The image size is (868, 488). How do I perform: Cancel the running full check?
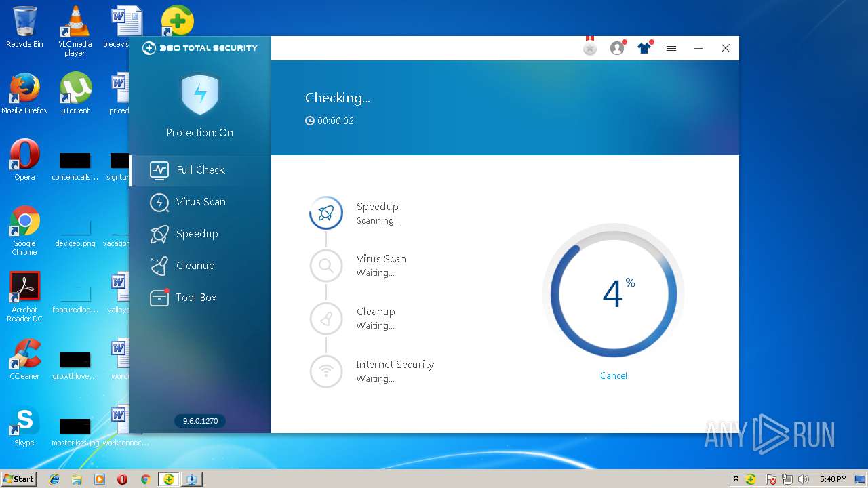[613, 375]
